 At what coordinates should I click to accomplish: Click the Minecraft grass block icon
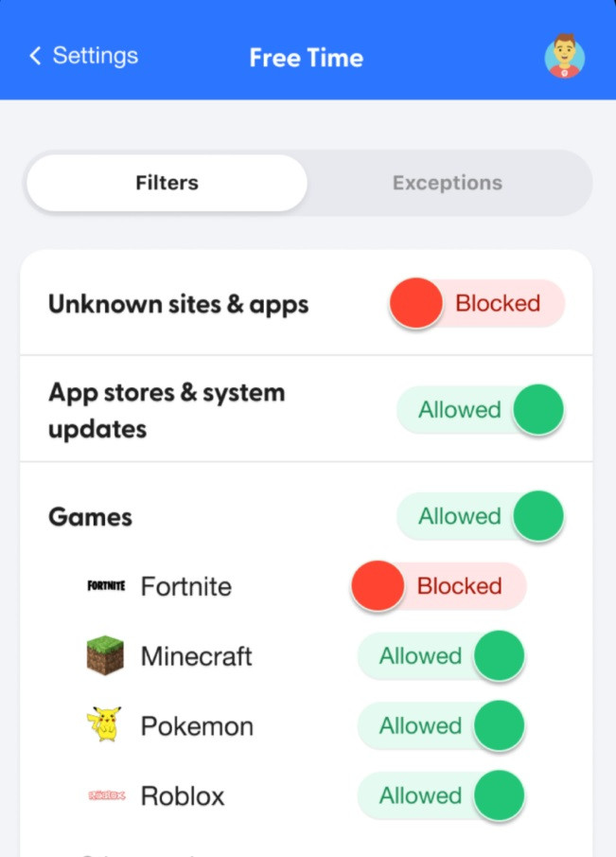click(x=106, y=655)
